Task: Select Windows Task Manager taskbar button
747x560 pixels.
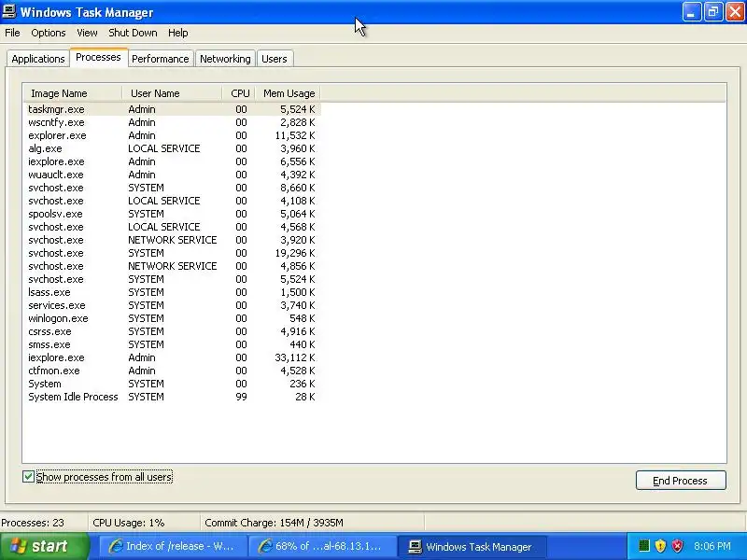Action: (x=472, y=546)
